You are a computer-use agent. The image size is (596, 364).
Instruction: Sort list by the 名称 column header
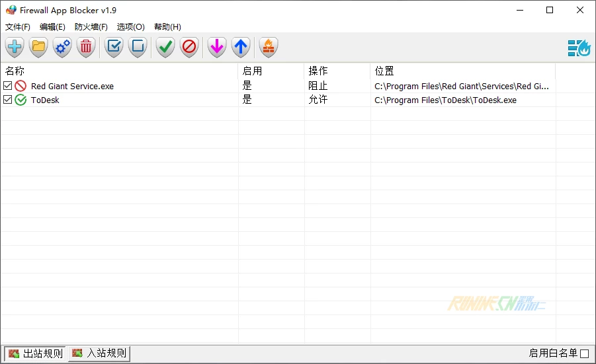coord(119,71)
